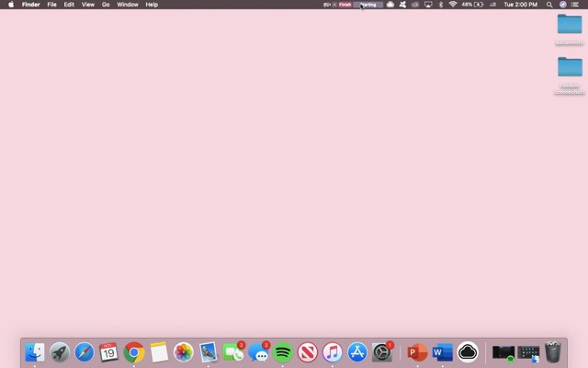Open Wi-Fi status menu
Viewport: 588px width, 368px height.
(x=453, y=5)
